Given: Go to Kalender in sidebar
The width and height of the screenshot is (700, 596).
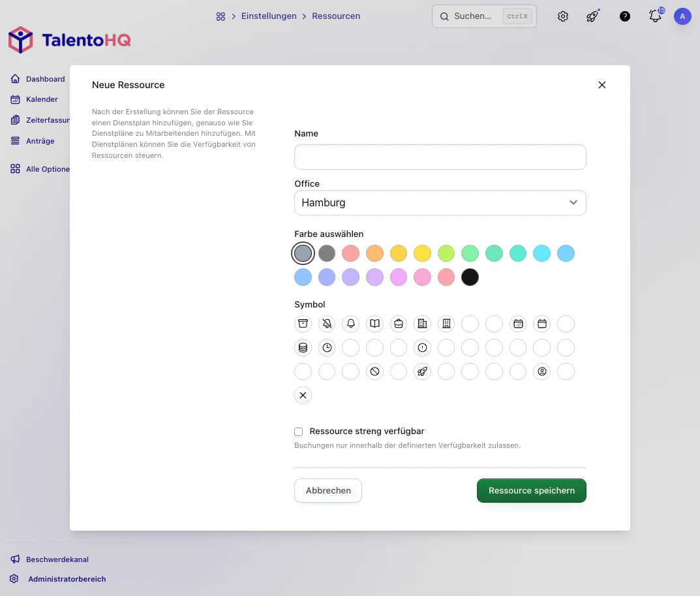Looking at the screenshot, I should click(x=35, y=99).
